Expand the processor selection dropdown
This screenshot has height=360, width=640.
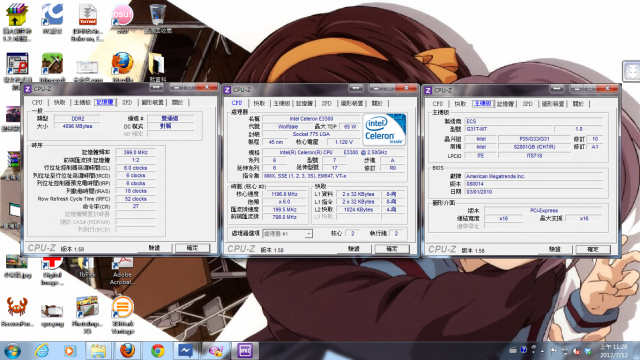[x=309, y=234]
